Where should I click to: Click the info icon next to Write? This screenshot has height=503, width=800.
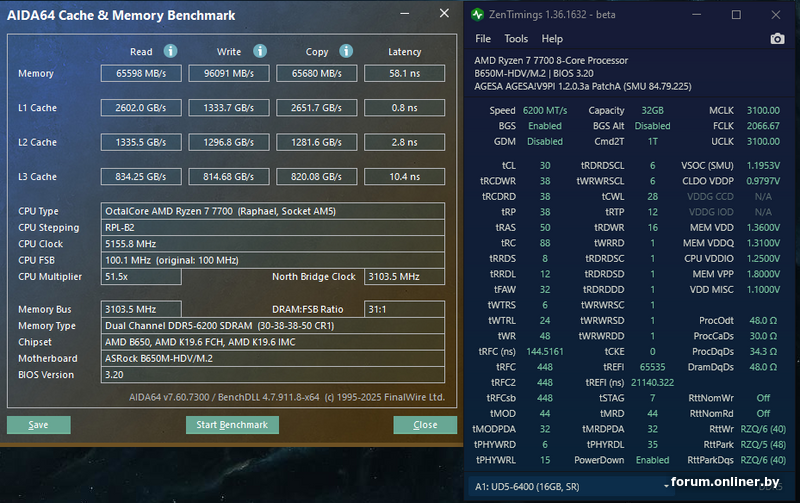(260, 51)
